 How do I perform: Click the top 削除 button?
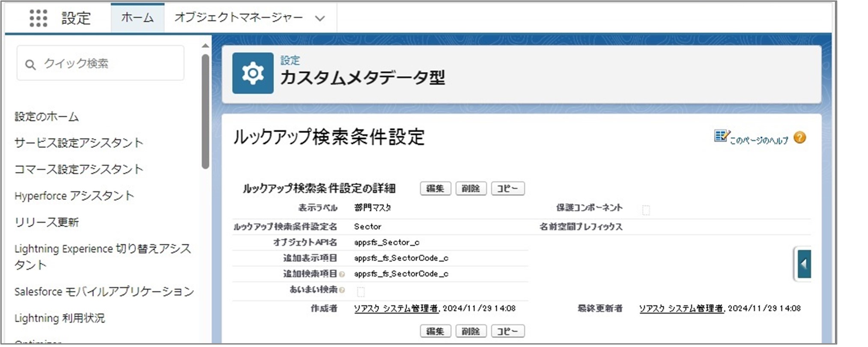tap(471, 188)
